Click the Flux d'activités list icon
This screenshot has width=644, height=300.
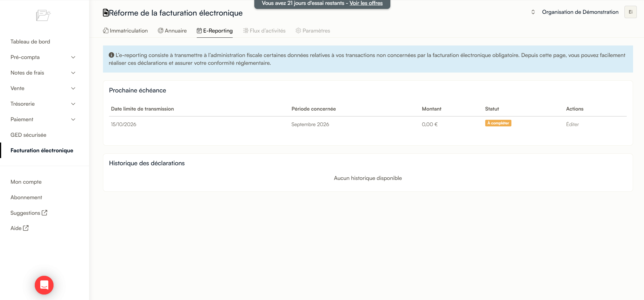246,31
